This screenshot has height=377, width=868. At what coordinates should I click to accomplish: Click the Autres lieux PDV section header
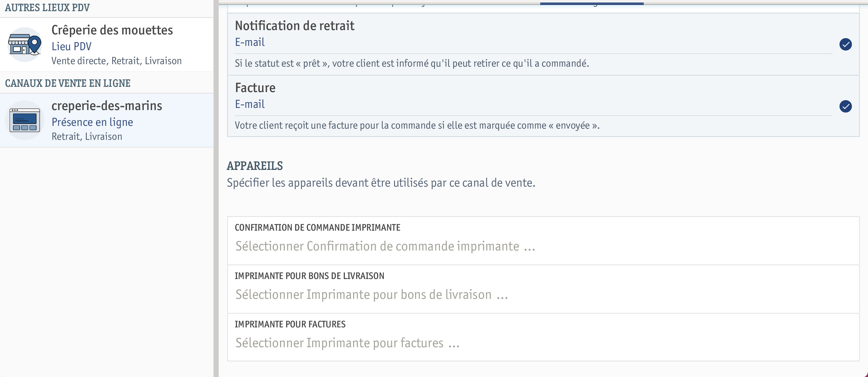pyautogui.click(x=47, y=7)
